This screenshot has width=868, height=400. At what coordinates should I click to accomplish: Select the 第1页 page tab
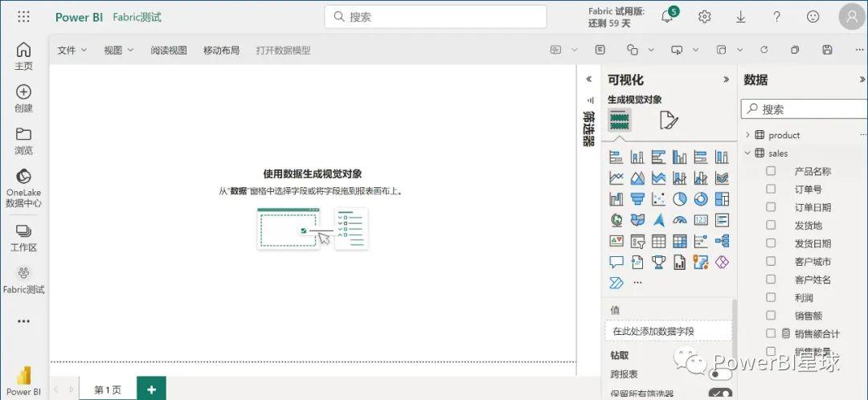click(108, 390)
